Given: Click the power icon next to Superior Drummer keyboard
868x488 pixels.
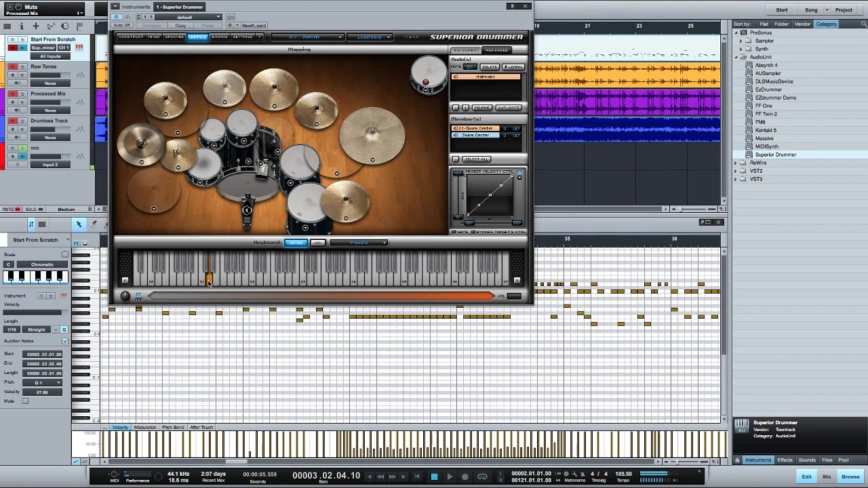Looking at the screenshot, I should (x=125, y=296).
